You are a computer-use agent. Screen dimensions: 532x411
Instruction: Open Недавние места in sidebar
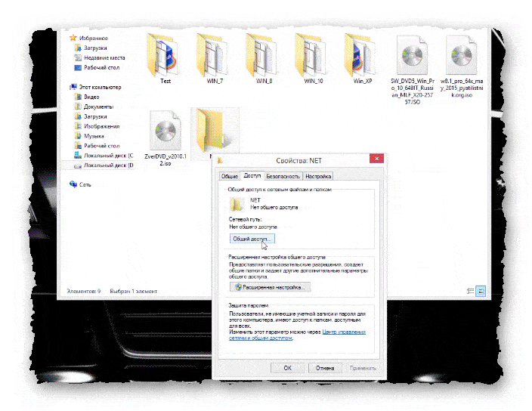click(104, 57)
